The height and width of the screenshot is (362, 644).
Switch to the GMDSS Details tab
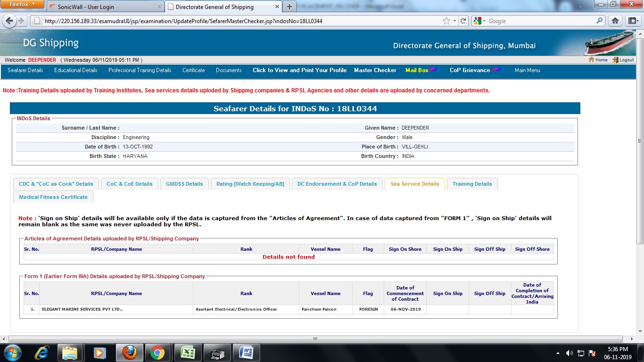pyautogui.click(x=184, y=184)
